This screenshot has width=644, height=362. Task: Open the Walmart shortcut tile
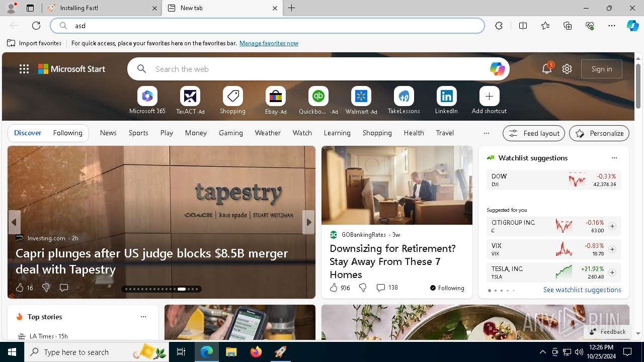[361, 96]
